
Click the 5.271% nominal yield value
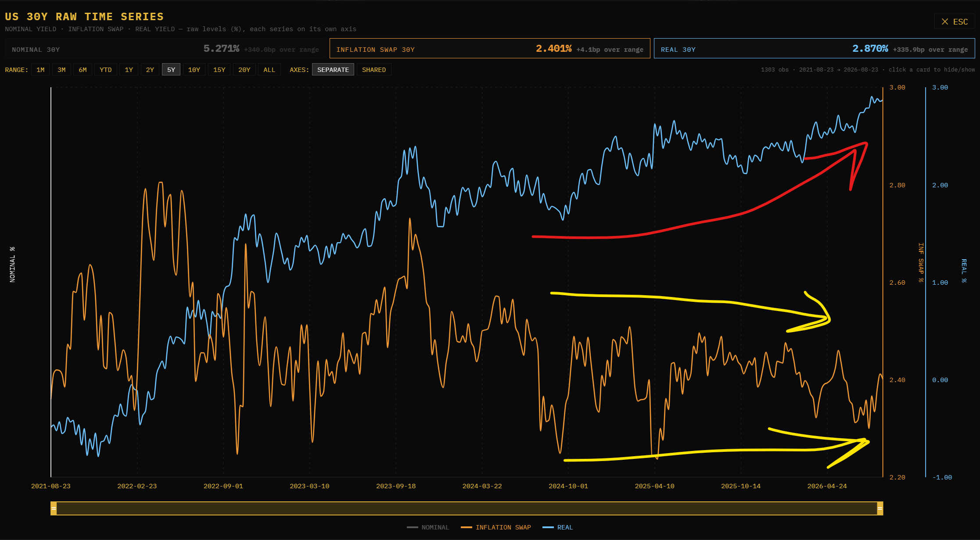221,49
